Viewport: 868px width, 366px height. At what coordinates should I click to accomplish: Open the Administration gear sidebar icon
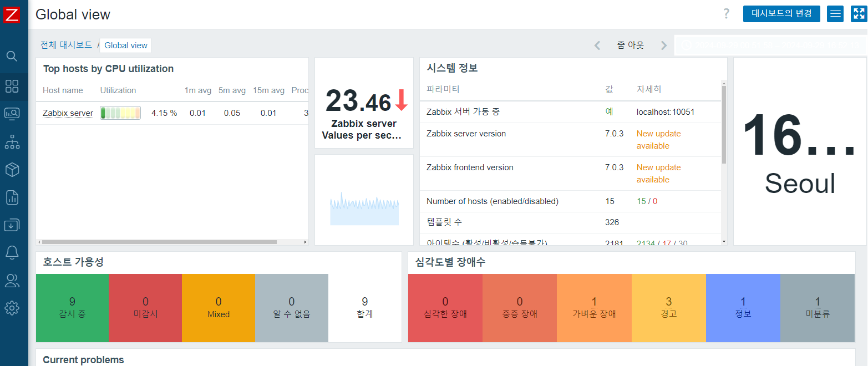coord(12,308)
